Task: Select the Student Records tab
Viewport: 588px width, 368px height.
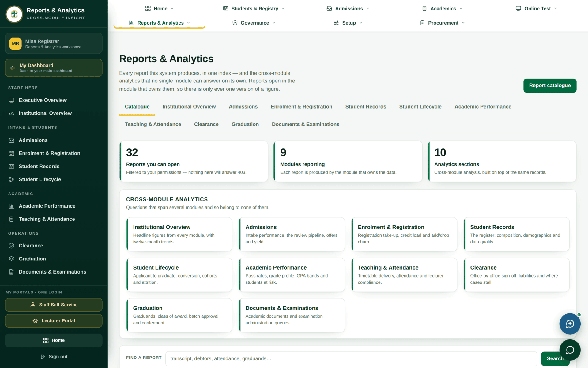Action: (366, 107)
